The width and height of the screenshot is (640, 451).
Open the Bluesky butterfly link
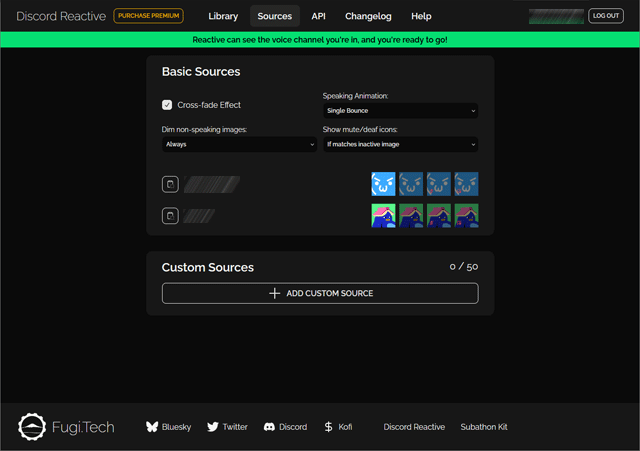point(152,427)
